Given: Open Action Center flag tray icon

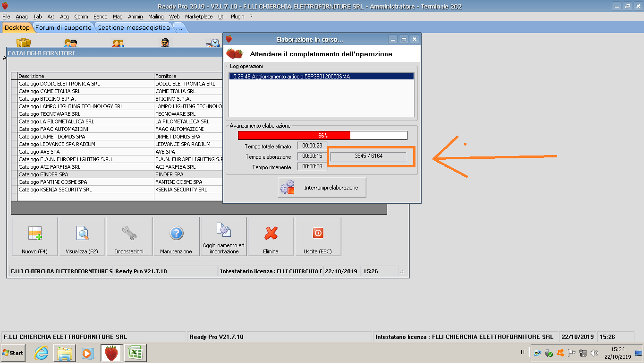Looking at the screenshot, I should click(x=572, y=353).
